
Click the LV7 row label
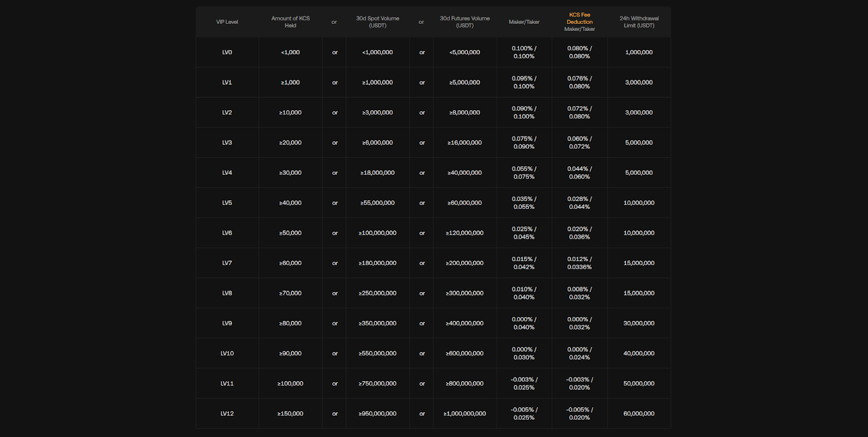coord(227,263)
